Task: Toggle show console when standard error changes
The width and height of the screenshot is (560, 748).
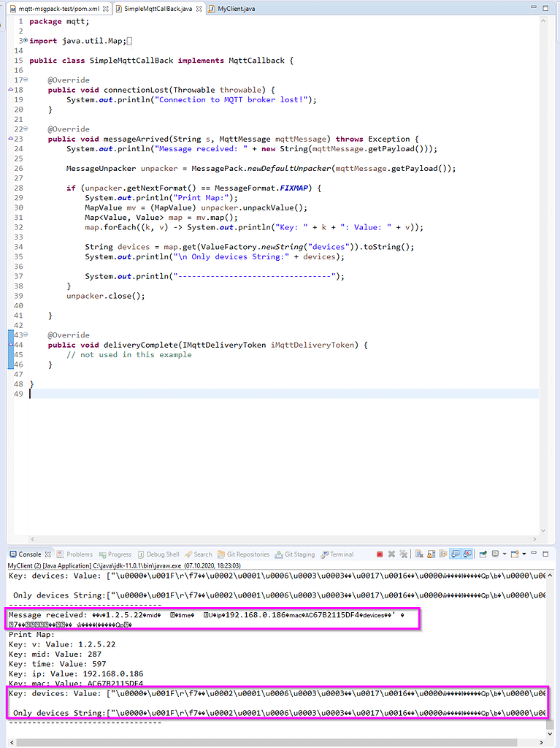Action: coord(467,554)
